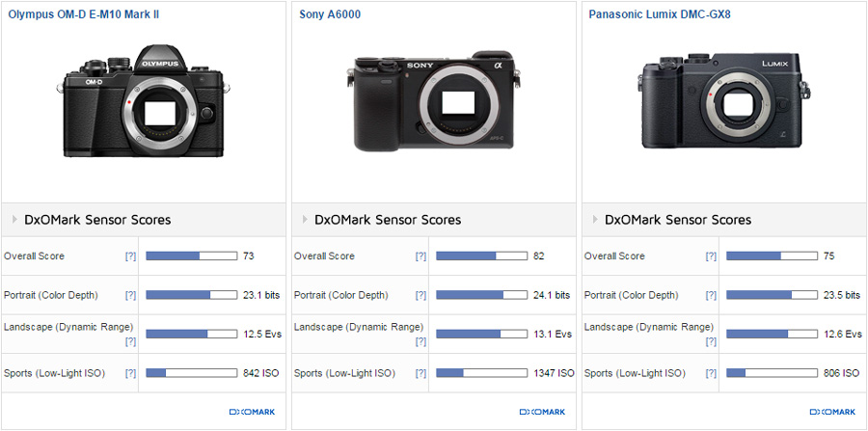
Task: Click the Olympus camera product image
Action: [144, 100]
